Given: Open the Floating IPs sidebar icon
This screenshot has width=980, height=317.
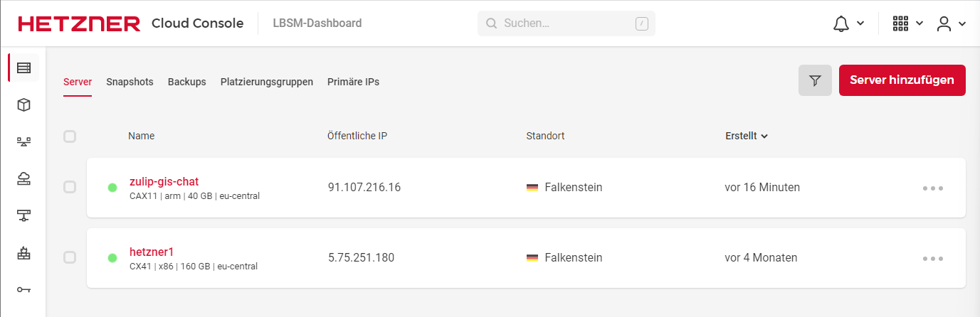Looking at the screenshot, I should 24,179.
